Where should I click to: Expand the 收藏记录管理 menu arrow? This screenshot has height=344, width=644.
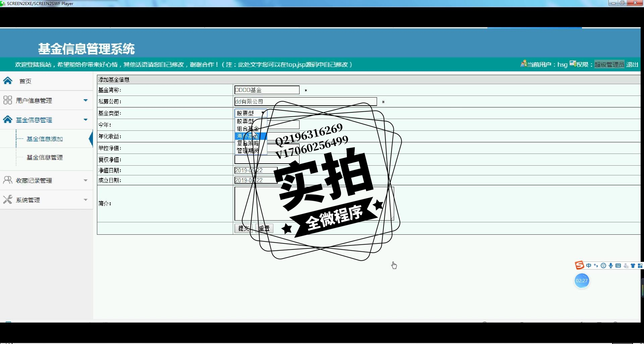(x=86, y=180)
